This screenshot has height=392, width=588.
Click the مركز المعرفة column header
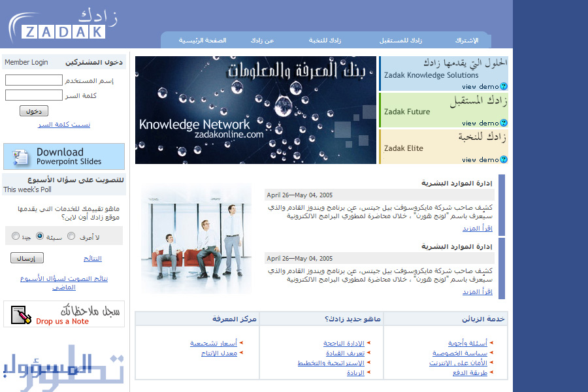pyautogui.click(x=235, y=319)
